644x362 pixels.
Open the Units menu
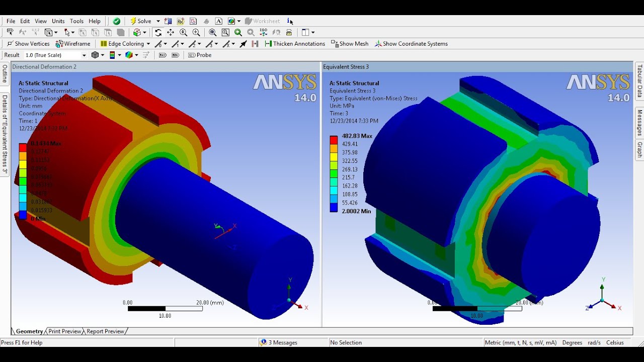[58, 21]
